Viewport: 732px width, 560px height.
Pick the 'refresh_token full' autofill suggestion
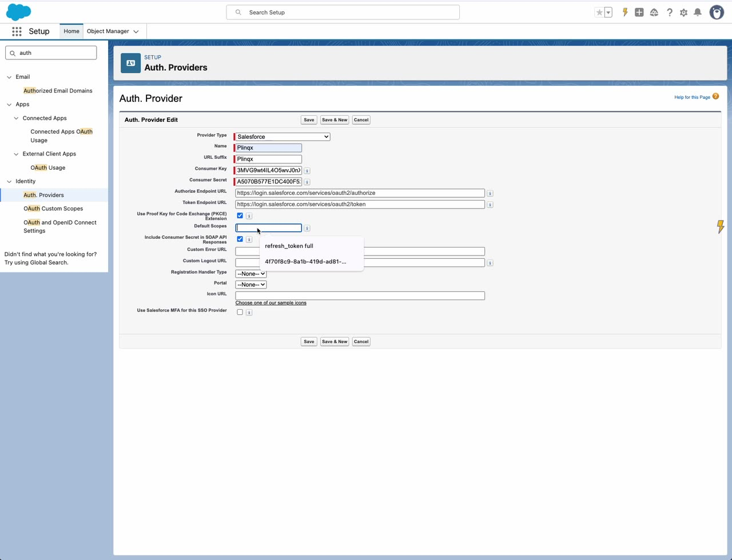pos(312,246)
